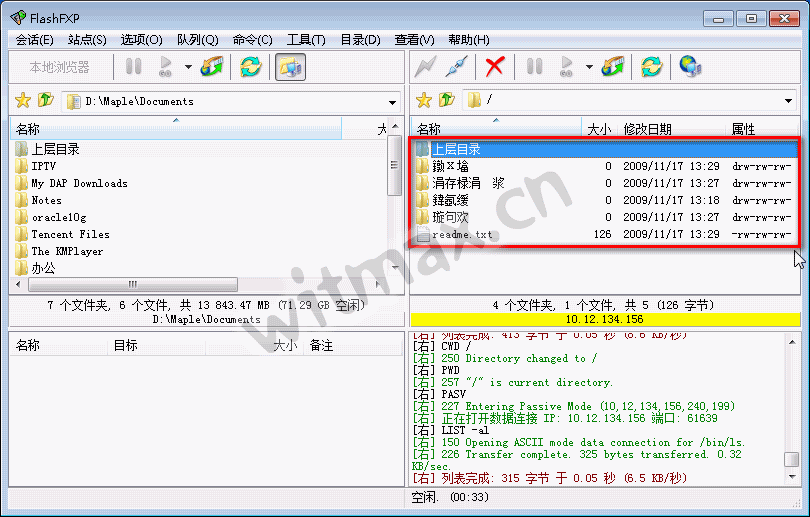Refresh the local file listing

click(251, 67)
